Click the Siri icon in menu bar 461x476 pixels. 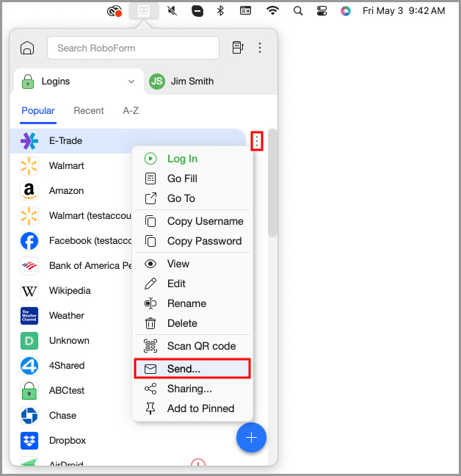coord(346,11)
